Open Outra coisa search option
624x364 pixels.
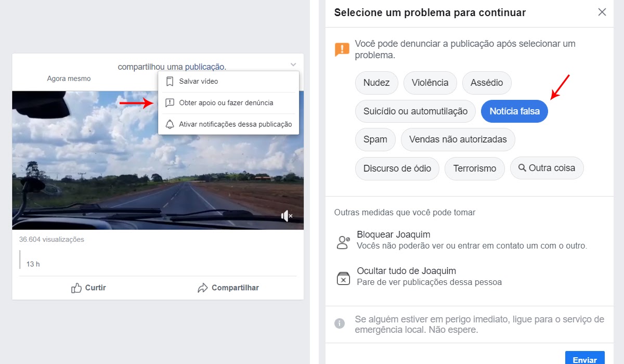tap(547, 168)
